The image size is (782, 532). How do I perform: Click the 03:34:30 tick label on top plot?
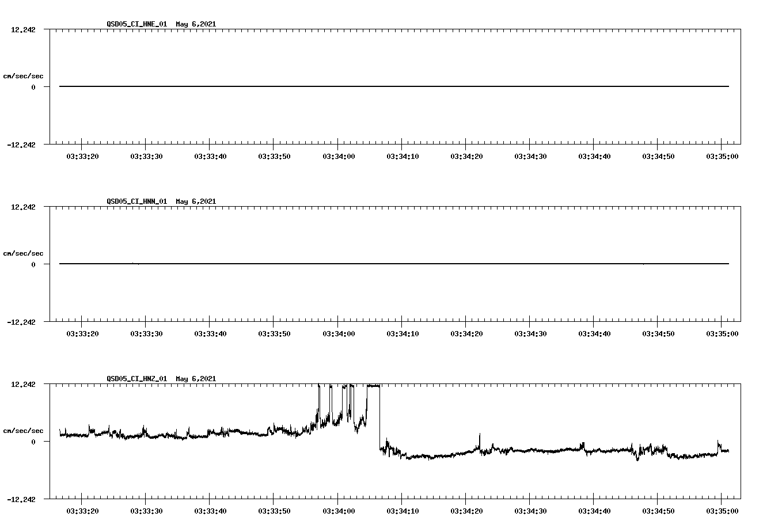tap(531, 155)
